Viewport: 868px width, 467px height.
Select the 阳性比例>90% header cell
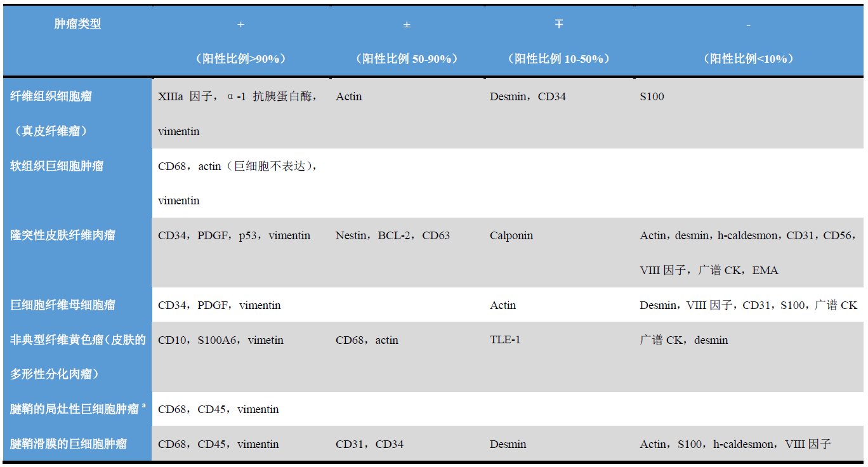click(x=240, y=59)
